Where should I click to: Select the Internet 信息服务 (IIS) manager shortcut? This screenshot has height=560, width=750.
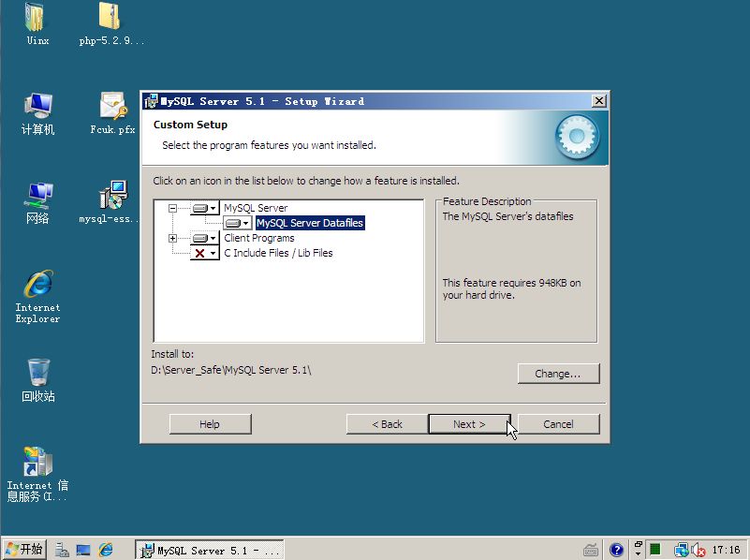pos(37,474)
